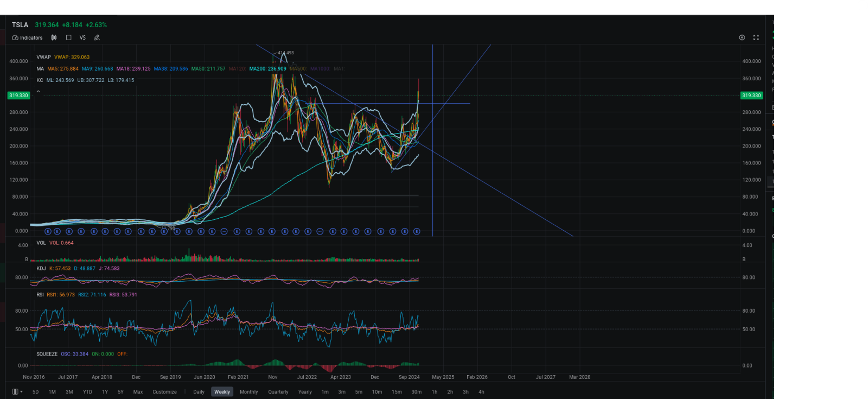Switch to Quarterly interval

click(278, 392)
